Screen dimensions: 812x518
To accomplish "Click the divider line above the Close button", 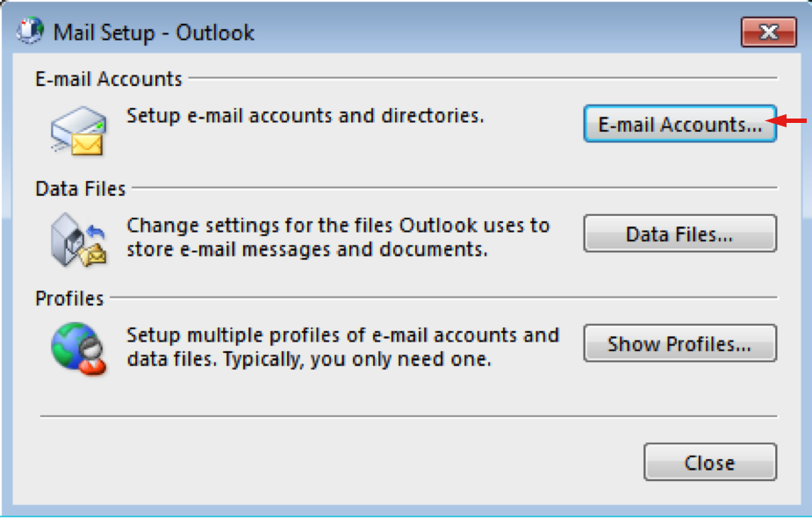I will pos(408,416).
